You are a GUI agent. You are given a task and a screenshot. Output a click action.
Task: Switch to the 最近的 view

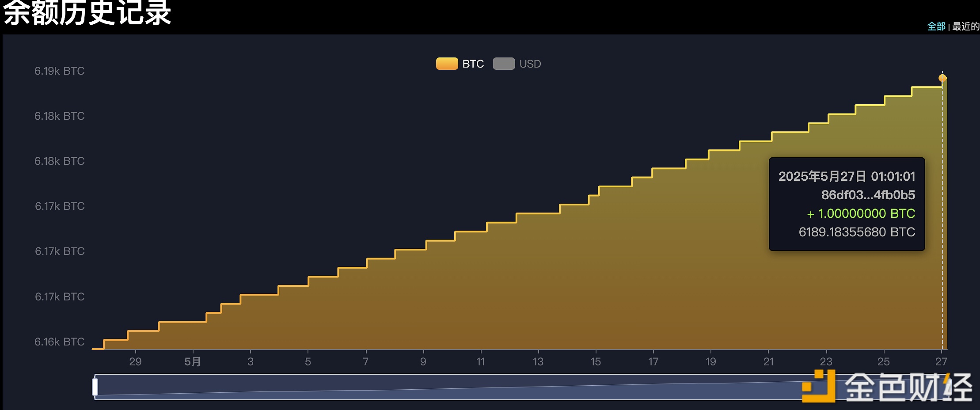click(965, 27)
